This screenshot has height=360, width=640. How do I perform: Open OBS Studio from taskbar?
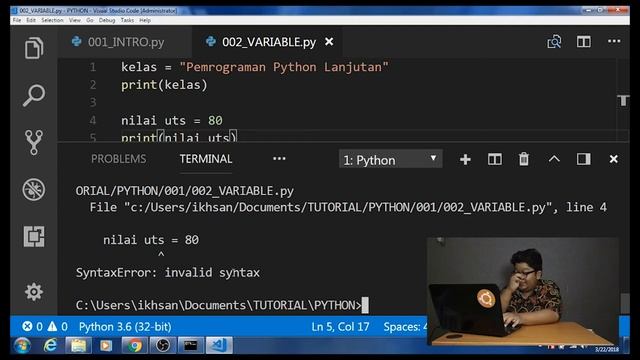(x=162, y=346)
